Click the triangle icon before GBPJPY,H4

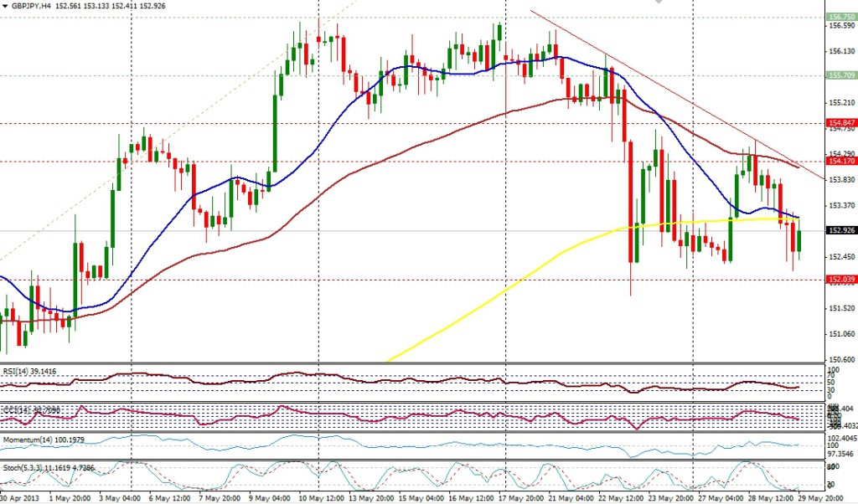coord(5,6)
